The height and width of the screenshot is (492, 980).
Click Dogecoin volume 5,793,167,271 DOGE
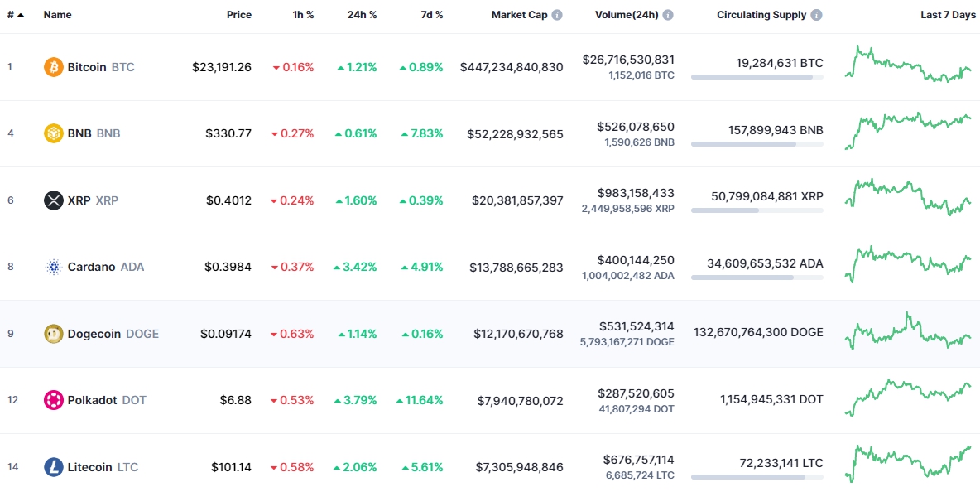tap(627, 342)
